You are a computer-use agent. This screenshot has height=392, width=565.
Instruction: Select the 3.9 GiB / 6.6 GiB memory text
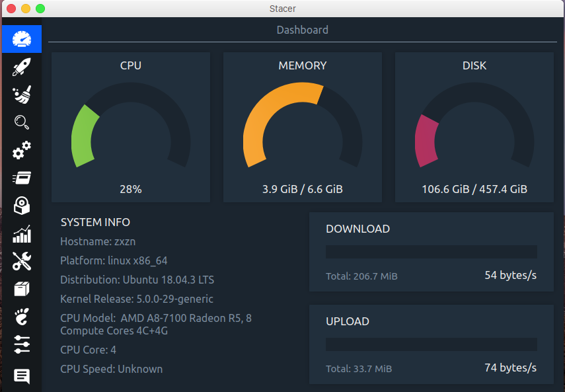[x=302, y=189]
